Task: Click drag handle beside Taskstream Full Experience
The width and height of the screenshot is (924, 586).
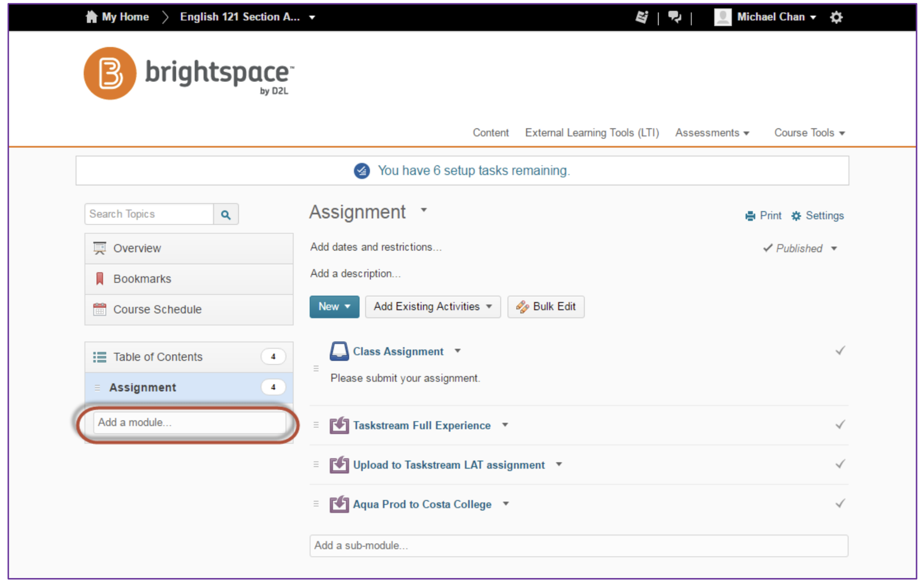Action: [x=316, y=425]
